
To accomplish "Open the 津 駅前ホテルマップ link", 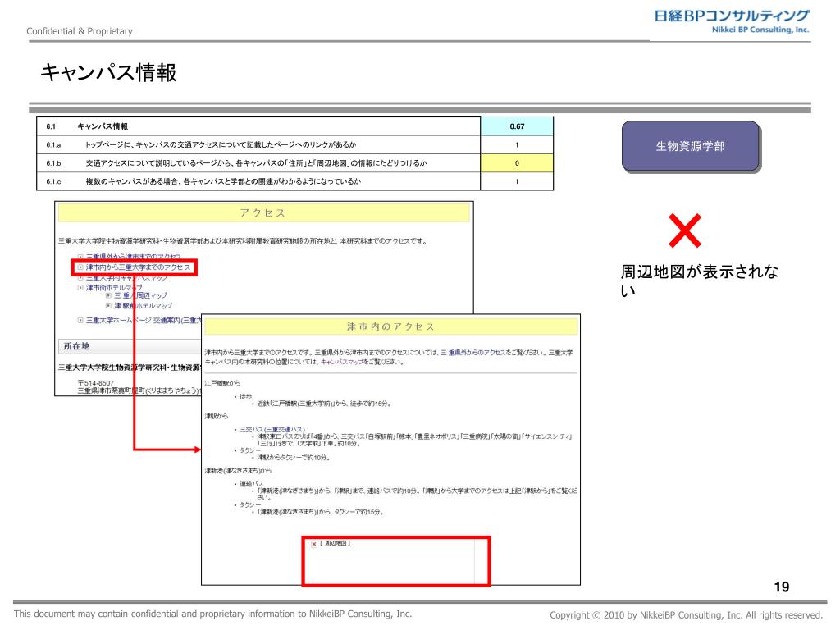I will point(143,305).
